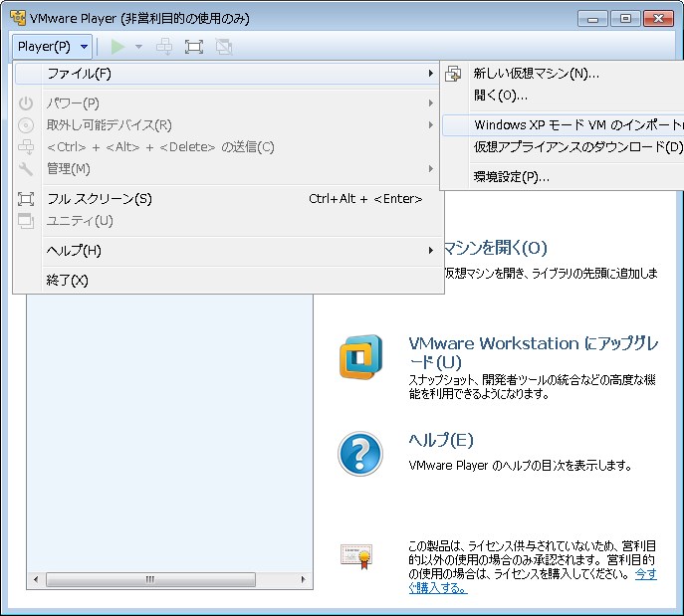684x616 pixels.
Task: Click the VMware Workstation upgrade icon
Action: click(x=360, y=357)
